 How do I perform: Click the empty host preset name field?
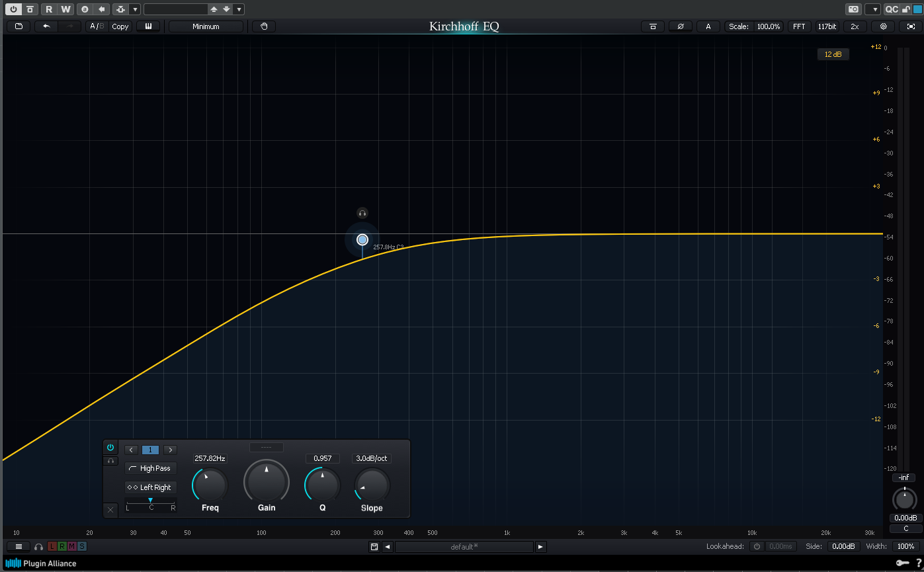[x=175, y=9]
